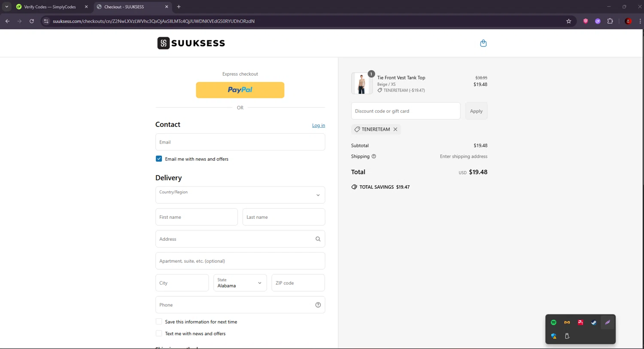Open the shopping bag cart icon
This screenshot has width=644, height=349.
click(483, 43)
